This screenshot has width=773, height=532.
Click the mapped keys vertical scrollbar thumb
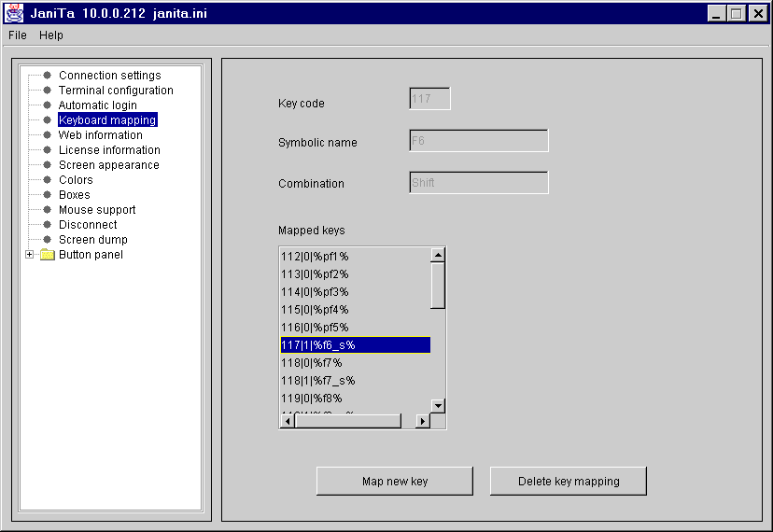pos(438,286)
